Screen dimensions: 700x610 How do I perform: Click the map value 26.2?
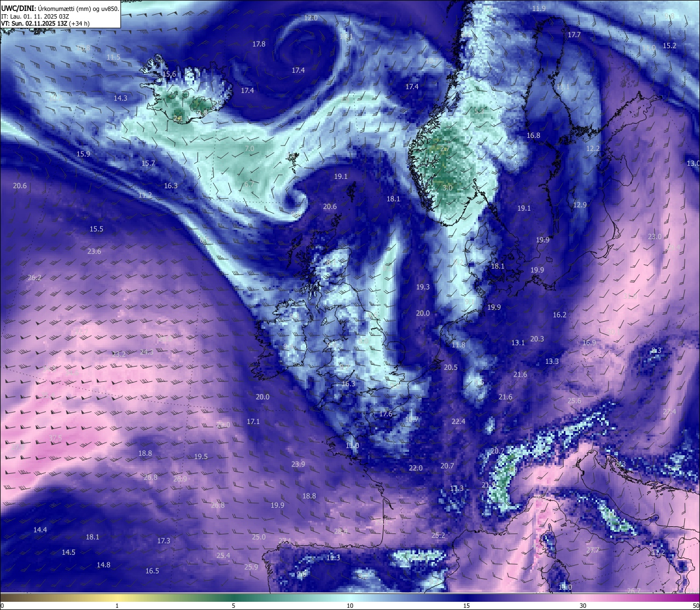[34, 278]
